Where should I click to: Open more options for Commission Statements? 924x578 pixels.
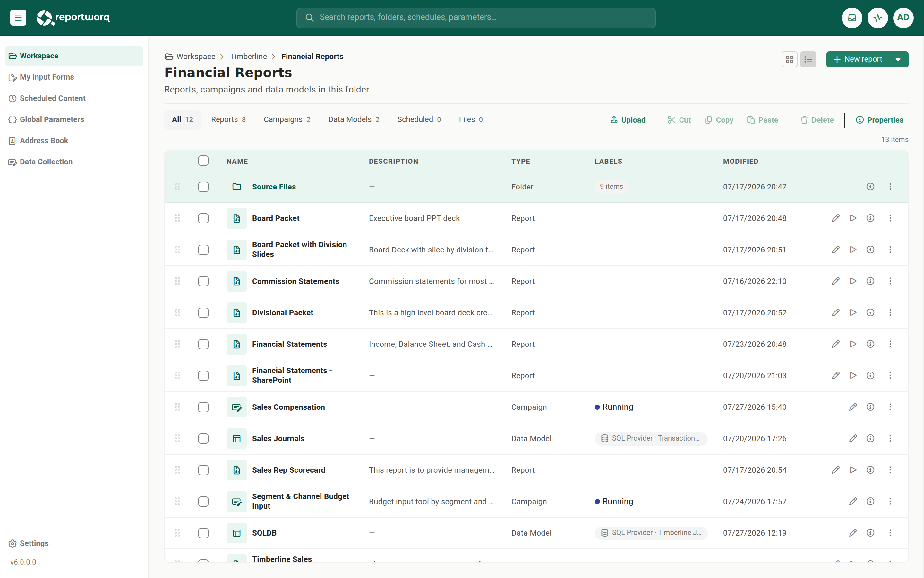[x=890, y=281]
